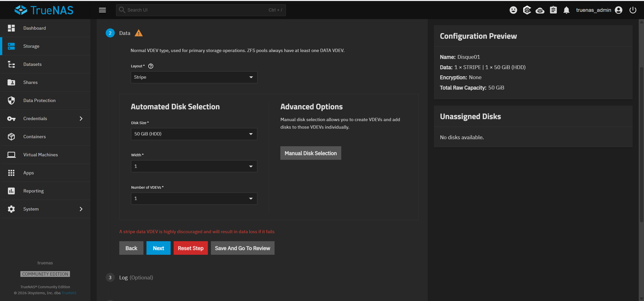Open the Layout help tooltip icon
The image size is (644, 301).
(x=151, y=66)
